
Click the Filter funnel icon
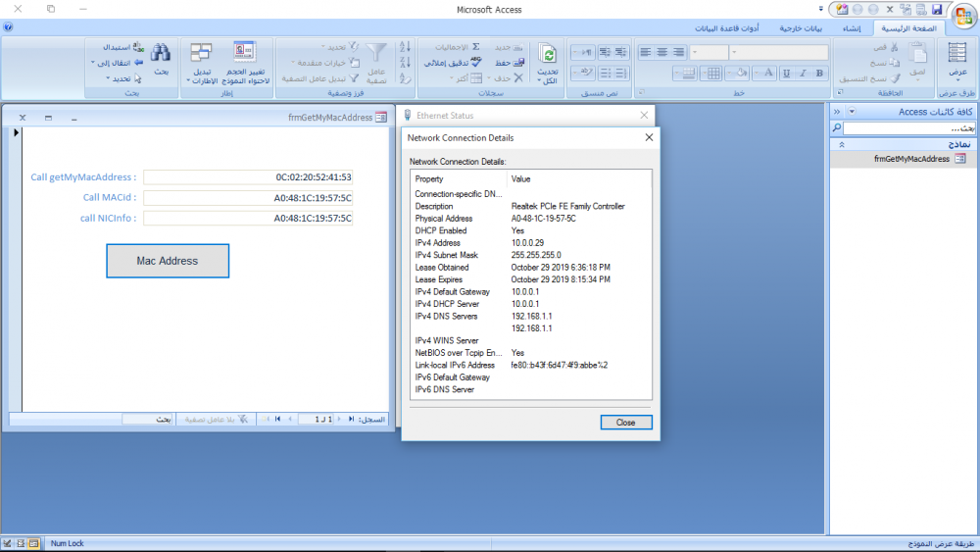coord(376,54)
